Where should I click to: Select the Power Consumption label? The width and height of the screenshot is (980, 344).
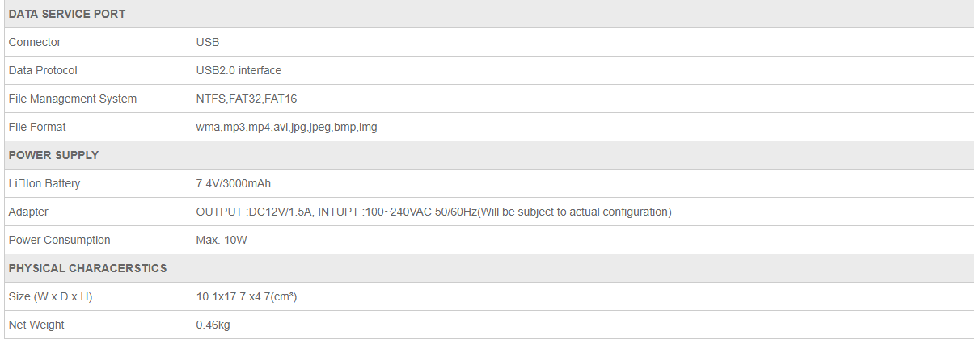click(59, 240)
